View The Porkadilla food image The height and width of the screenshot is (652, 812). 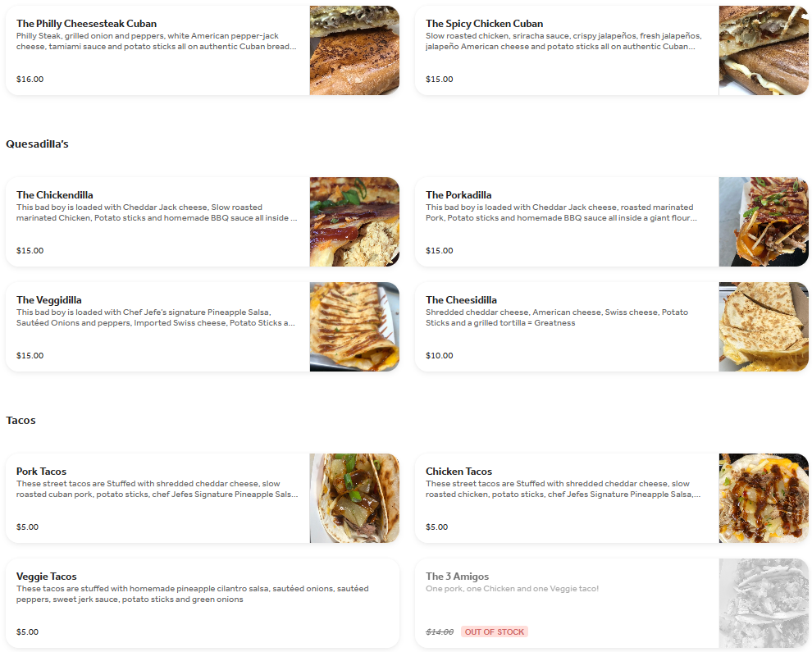(x=764, y=221)
